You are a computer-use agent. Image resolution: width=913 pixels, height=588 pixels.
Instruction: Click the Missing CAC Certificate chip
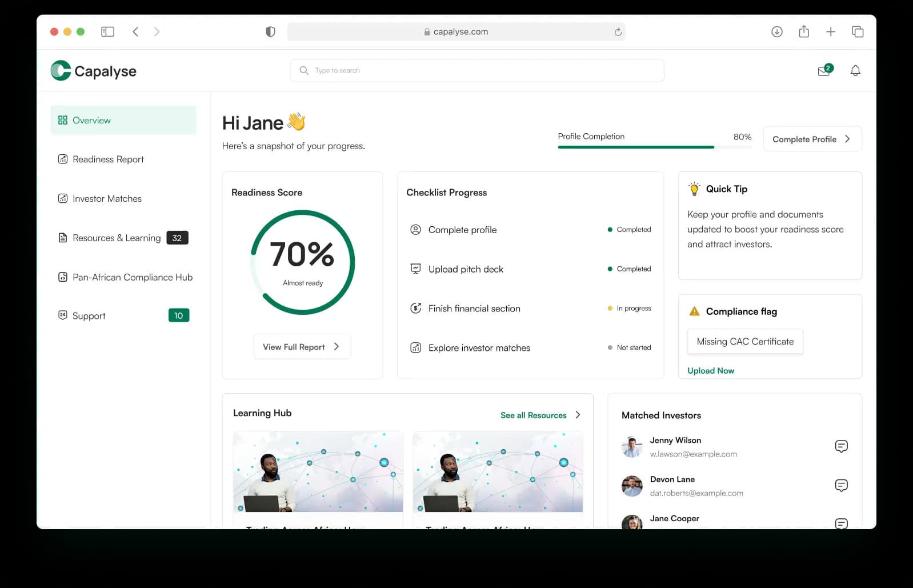[745, 342]
